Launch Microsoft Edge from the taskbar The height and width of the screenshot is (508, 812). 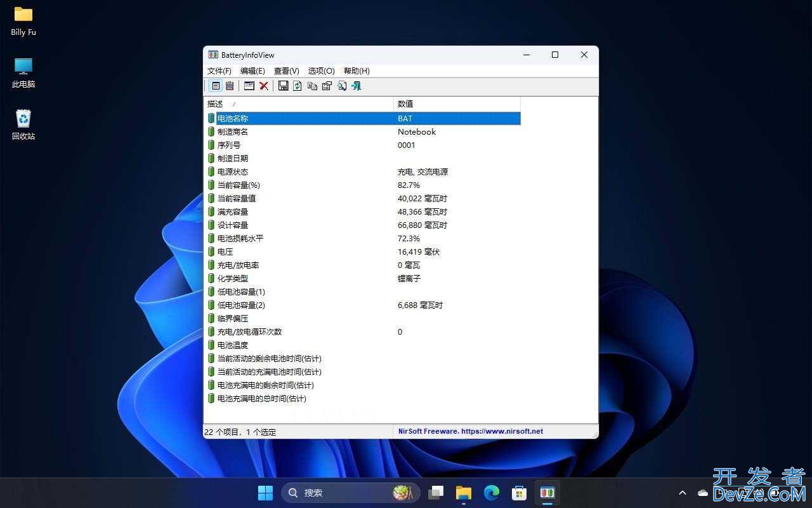coord(492,492)
